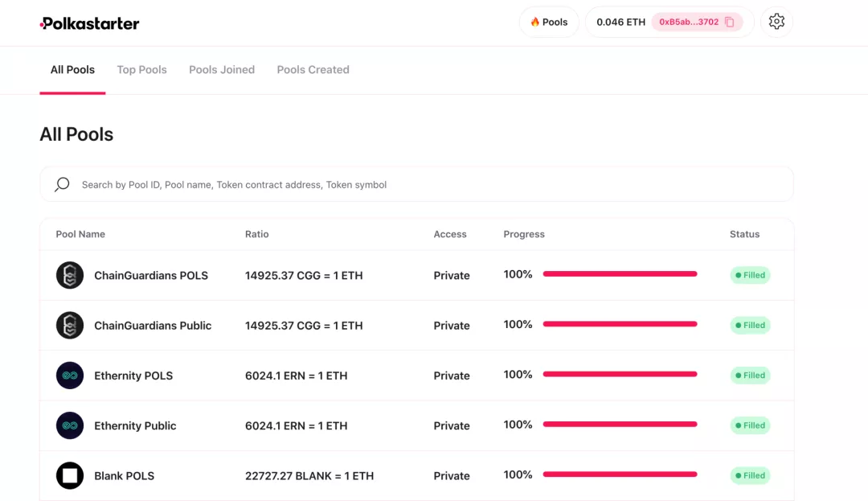Image resolution: width=868 pixels, height=501 pixels.
Task: Switch to the All Pools tab
Action: point(72,70)
